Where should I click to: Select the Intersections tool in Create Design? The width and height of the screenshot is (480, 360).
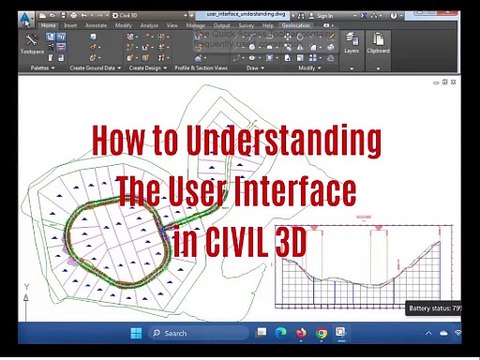[162, 36]
